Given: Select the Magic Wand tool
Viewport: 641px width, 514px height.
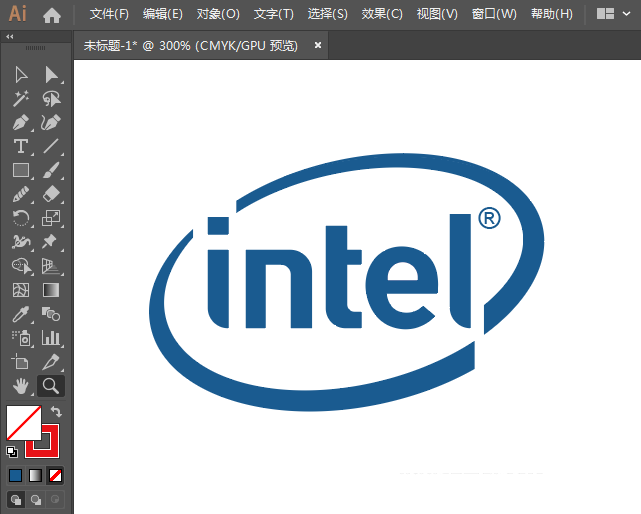Looking at the screenshot, I should click(x=21, y=99).
